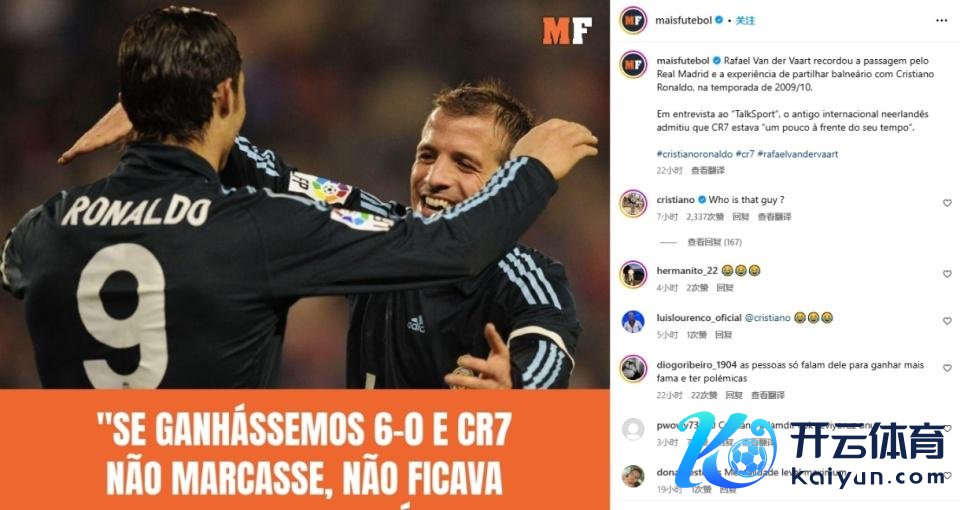Reply to cristiano's comment
This screenshot has height=510, width=960.
pyautogui.click(x=741, y=217)
